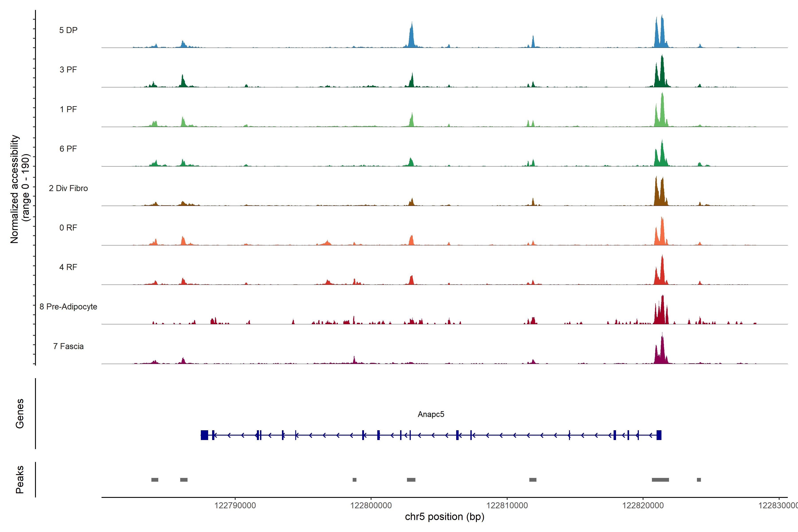This screenshot has width=798, height=532.
Task: Click the 3 PF track label
Action: pyautogui.click(x=68, y=70)
